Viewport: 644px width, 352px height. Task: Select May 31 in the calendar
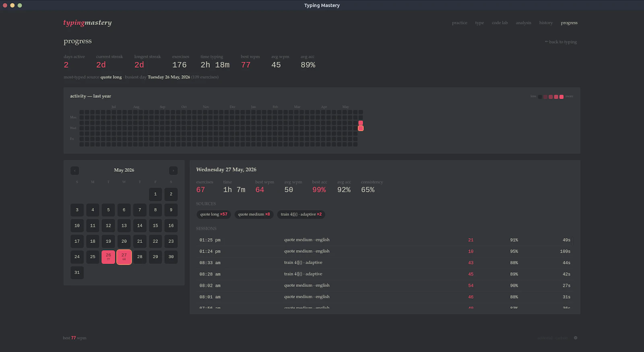coord(77,272)
